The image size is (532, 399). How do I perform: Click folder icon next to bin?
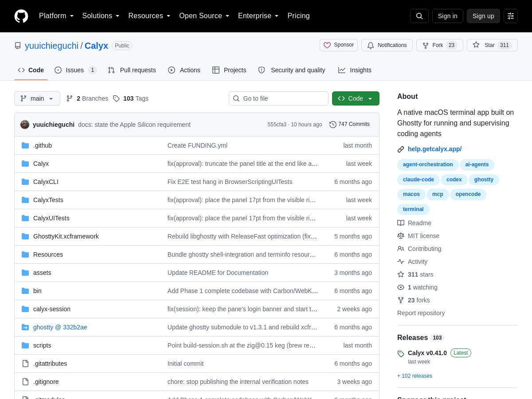25,291
